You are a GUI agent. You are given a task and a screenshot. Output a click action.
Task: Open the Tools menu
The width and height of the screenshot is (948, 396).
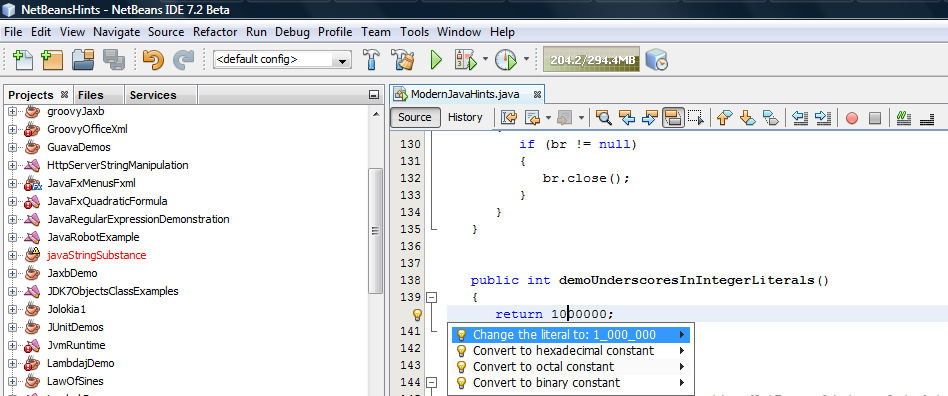(x=415, y=32)
